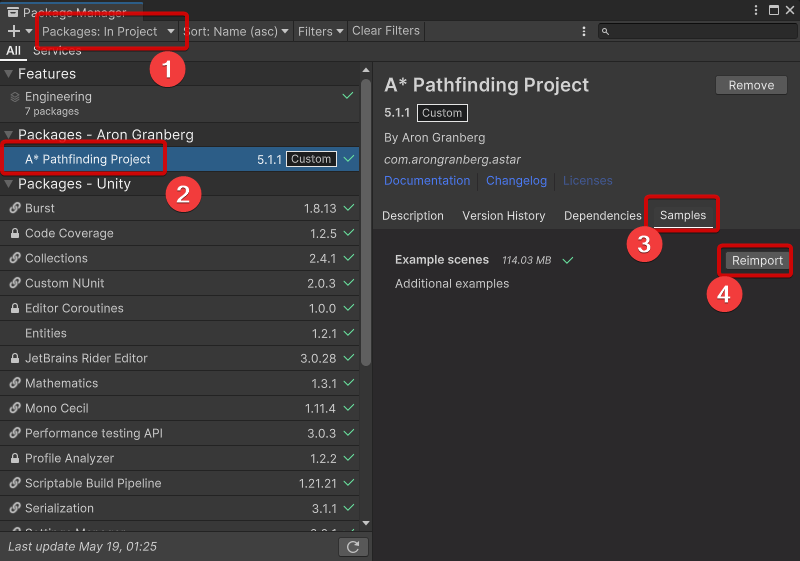This screenshot has width=800, height=561.
Task: Open the Changelog link
Action: [516, 181]
